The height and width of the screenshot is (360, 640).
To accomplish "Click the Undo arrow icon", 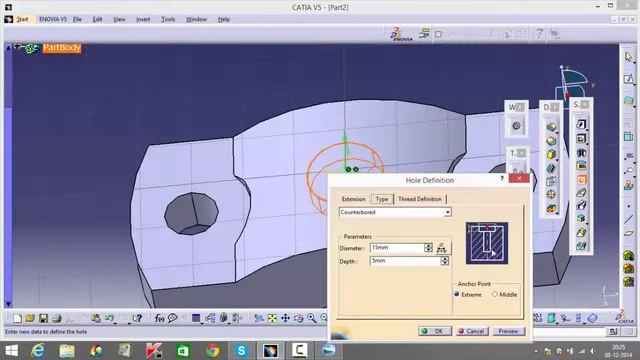I will tap(109, 318).
